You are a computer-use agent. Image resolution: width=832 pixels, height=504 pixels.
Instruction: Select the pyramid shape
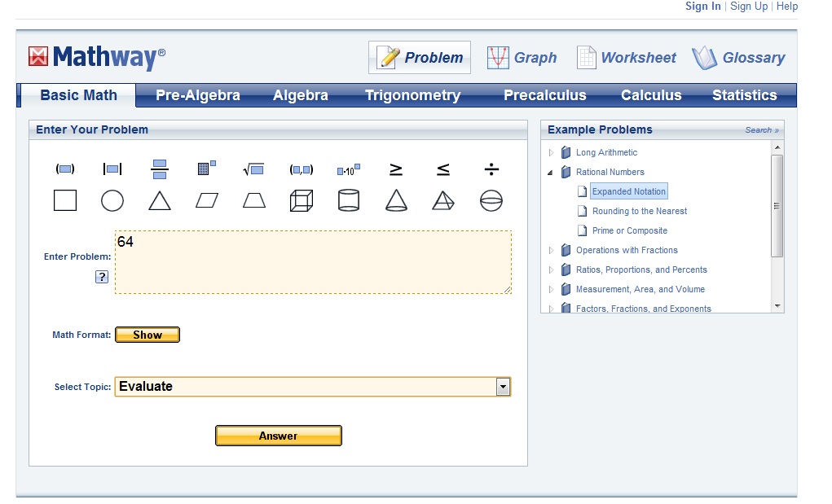click(443, 201)
